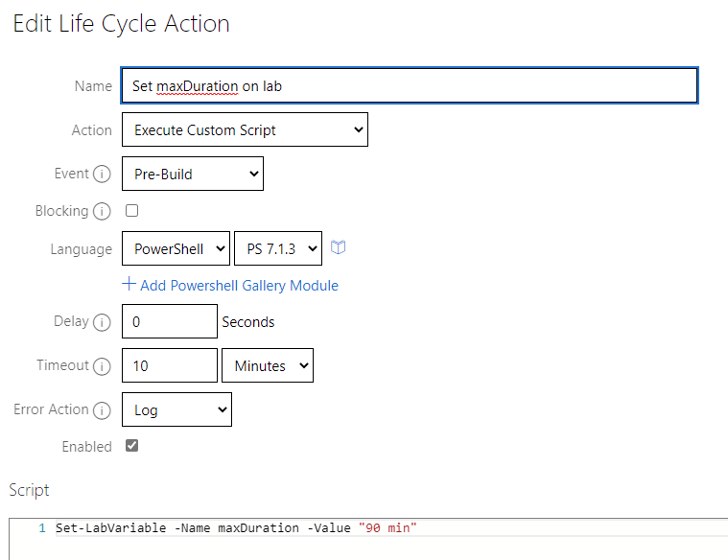Click the Blocking info icon
The image size is (728, 560).
pos(103,211)
